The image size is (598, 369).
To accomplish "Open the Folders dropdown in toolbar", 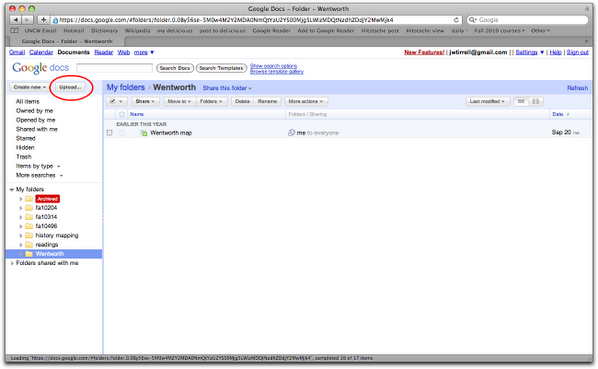I will pyautogui.click(x=211, y=101).
